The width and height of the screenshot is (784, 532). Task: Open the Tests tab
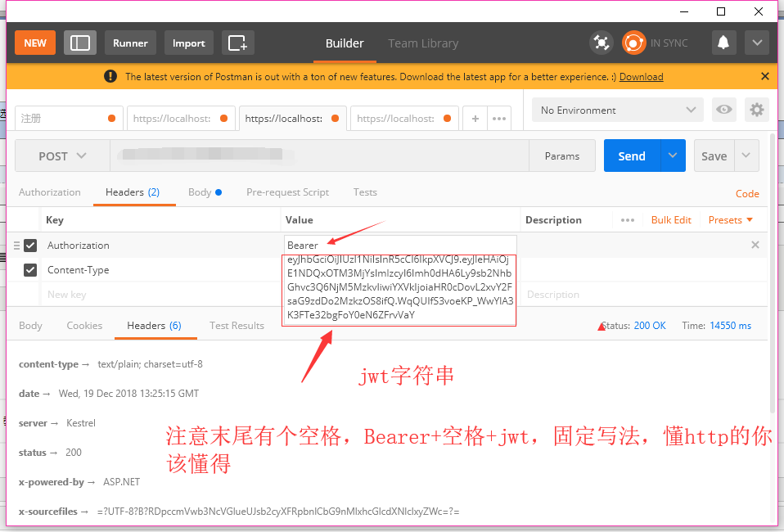point(365,192)
